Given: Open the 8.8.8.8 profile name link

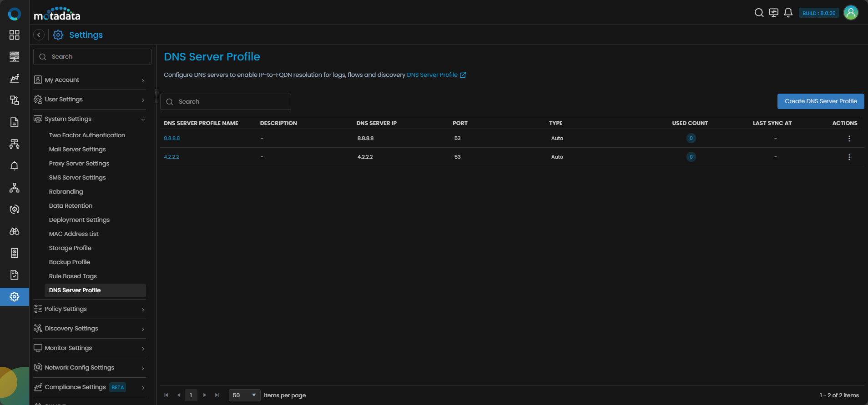Looking at the screenshot, I should click(172, 139).
